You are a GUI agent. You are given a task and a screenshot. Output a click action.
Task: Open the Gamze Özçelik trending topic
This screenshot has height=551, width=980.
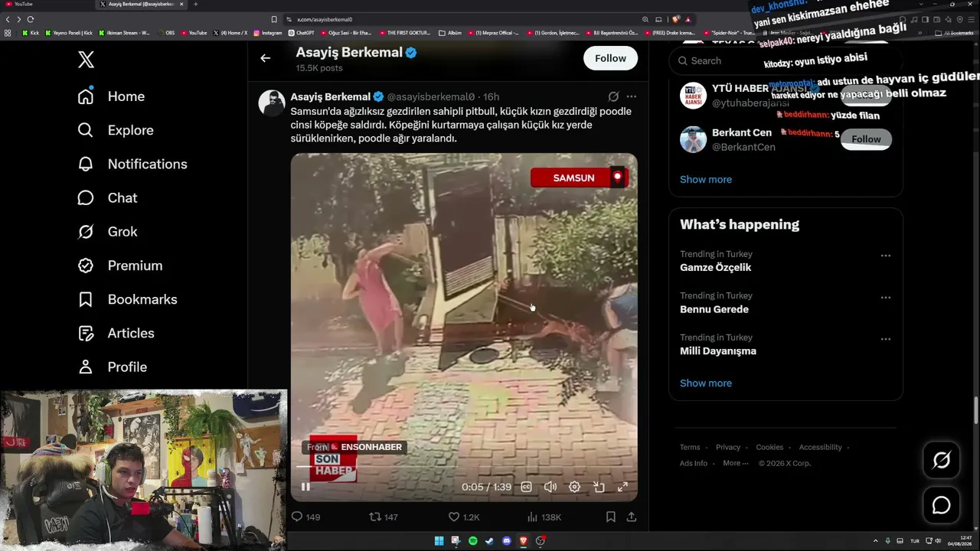pos(716,267)
